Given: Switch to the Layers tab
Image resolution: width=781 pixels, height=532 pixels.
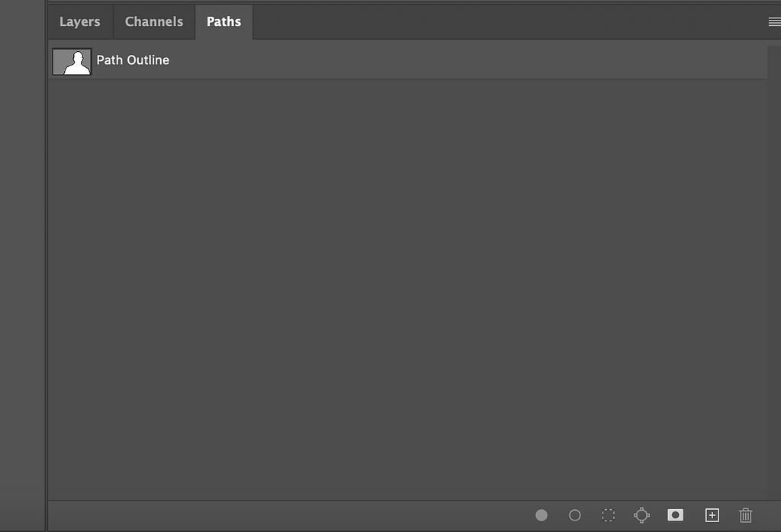Looking at the screenshot, I should (80, 22).
